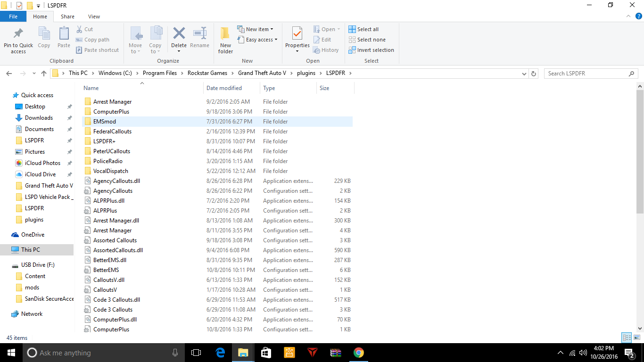Create a New folder from ribbon

225,40
